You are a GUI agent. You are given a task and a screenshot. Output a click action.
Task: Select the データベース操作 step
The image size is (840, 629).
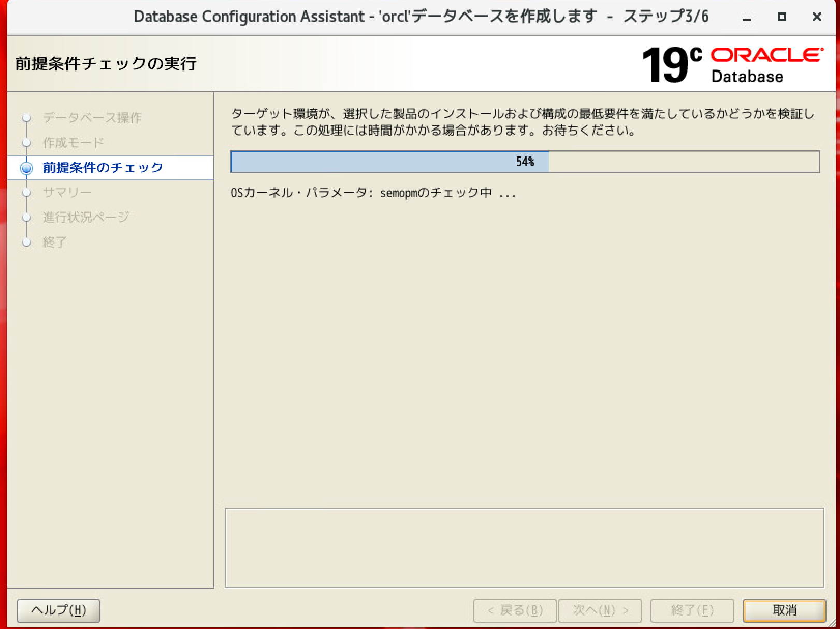pos(92,118)
